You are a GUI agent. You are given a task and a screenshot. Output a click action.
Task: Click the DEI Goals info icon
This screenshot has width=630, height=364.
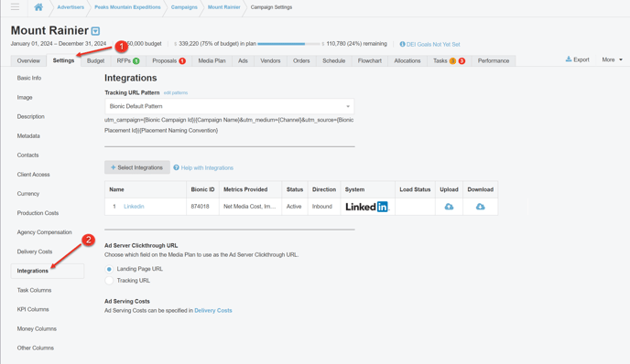click(x=402, y=44)
